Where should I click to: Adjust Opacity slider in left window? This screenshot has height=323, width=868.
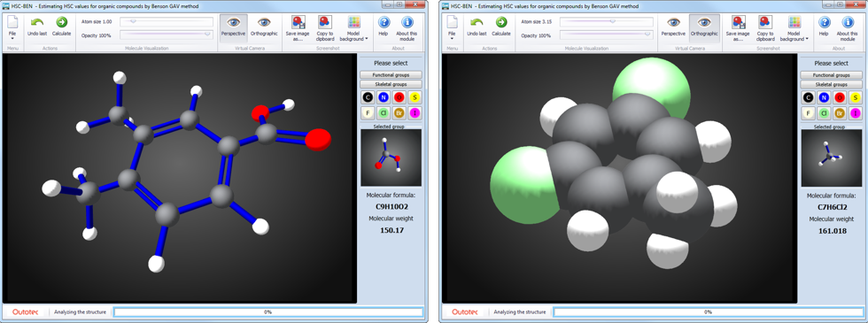pyautogui.click(x=167, y=35)
